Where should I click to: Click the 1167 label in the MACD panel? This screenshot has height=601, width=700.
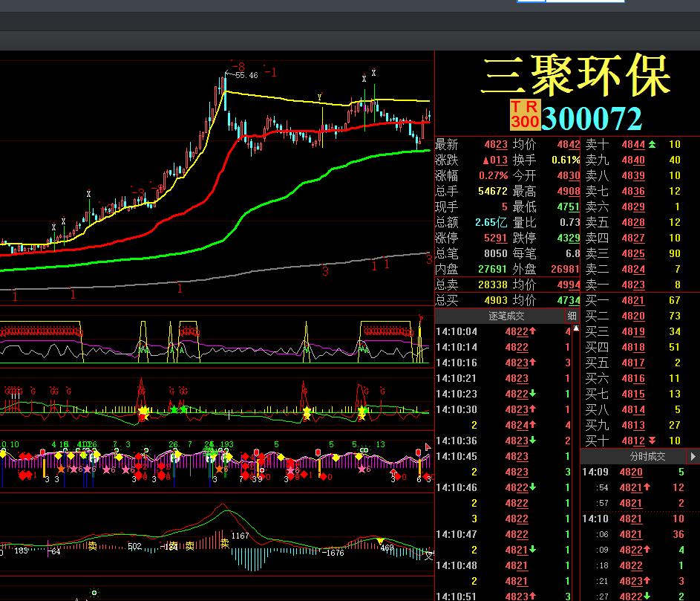pyautogui.click(x=240, y=536)
